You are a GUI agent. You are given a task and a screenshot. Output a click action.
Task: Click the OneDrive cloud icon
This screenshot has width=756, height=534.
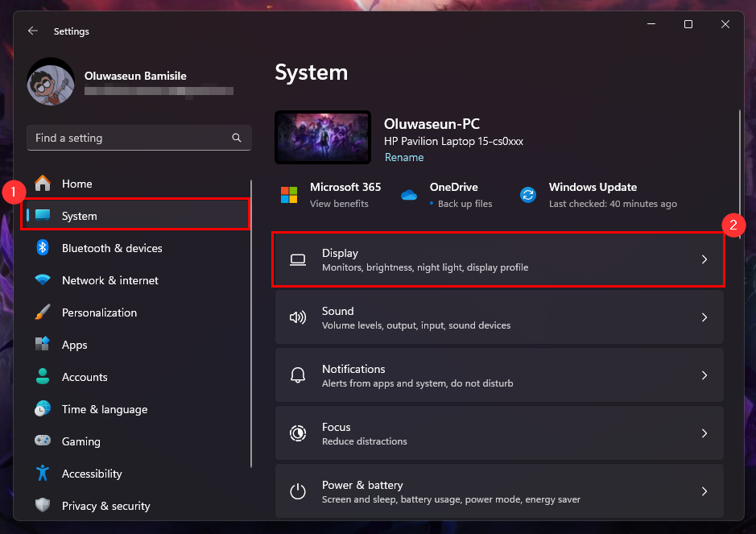pos(409,195)
